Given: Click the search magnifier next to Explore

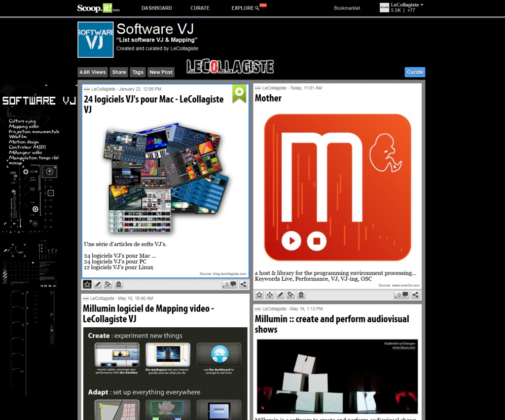Looking at the screenshot, I should pyautogui.click(x=257, y=8).
